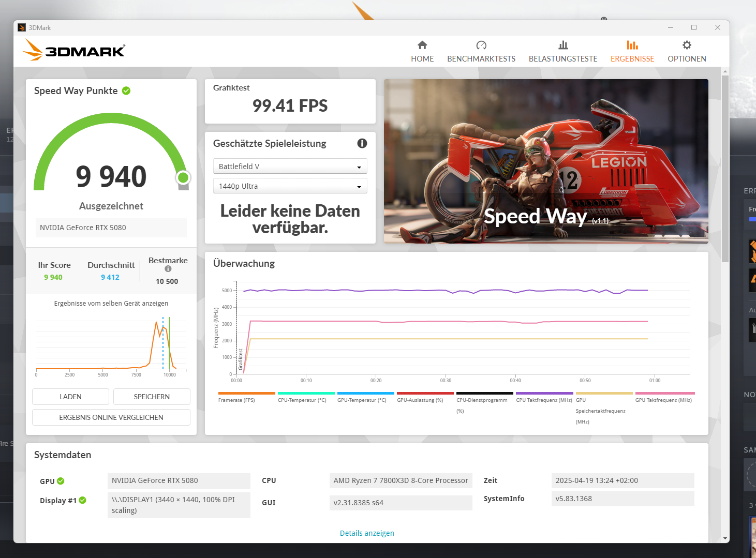Open Details anzeigen under Systemdaten
The image size is (756, 558).
coord(367,533)
